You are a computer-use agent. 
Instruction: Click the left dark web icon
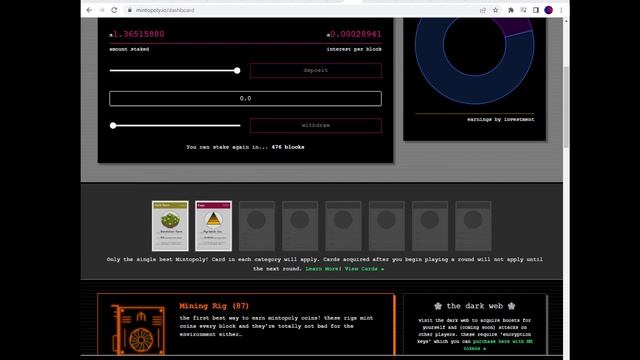[438, 306]
